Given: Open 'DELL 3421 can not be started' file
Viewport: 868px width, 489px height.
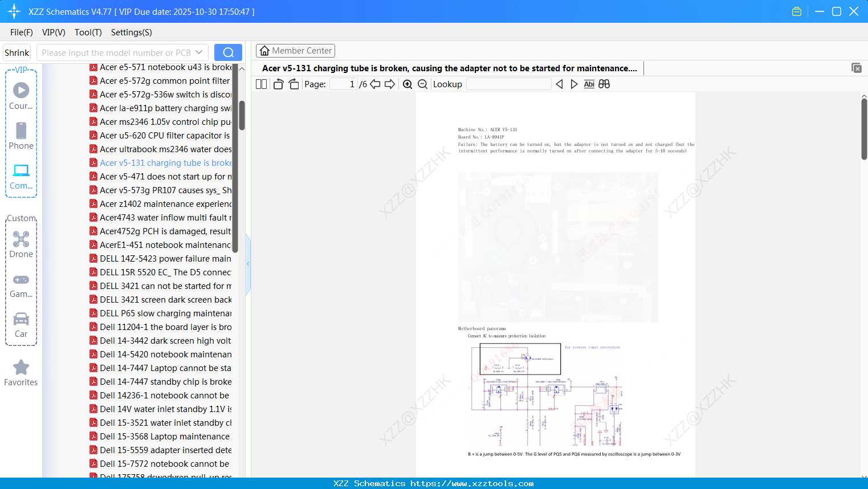Looking at the screenshot, I should 161,286.
